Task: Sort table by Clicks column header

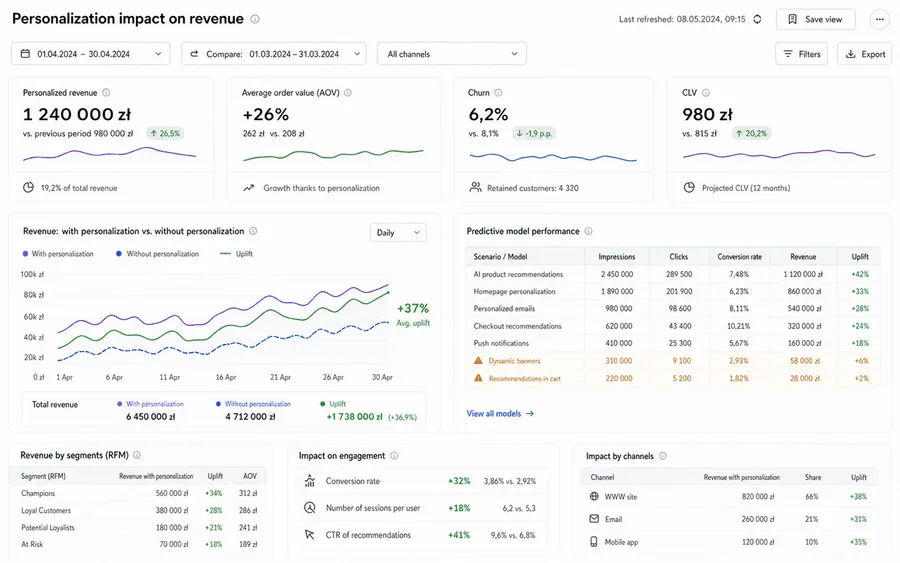Action: (678, 257)
